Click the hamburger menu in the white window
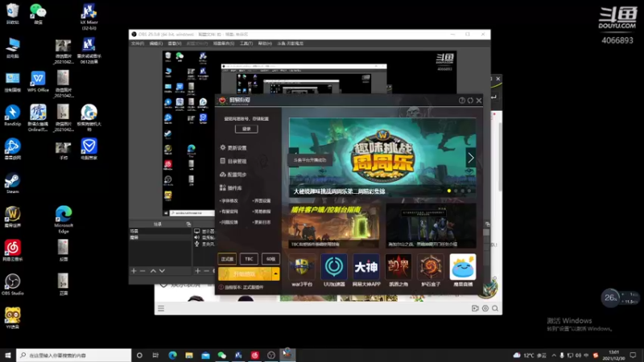The width and height of the screenshot is (644, 362). click(161, 308)
